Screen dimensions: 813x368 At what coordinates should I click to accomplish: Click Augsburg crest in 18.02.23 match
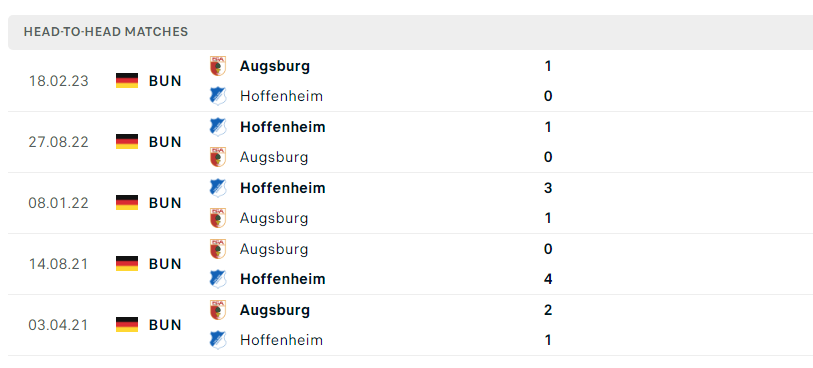[x=218, y=66]
